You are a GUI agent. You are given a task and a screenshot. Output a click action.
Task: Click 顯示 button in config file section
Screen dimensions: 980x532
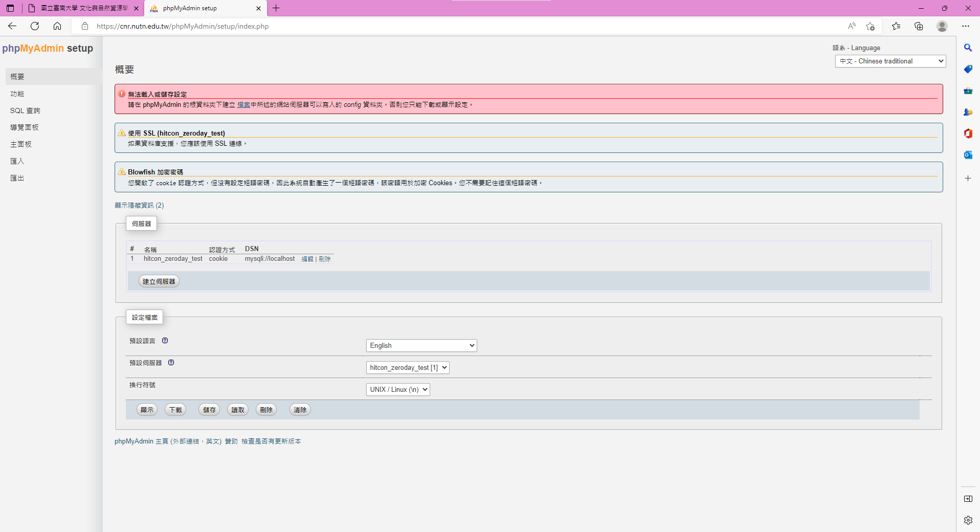pyautogui.click(x=147, y=410)
